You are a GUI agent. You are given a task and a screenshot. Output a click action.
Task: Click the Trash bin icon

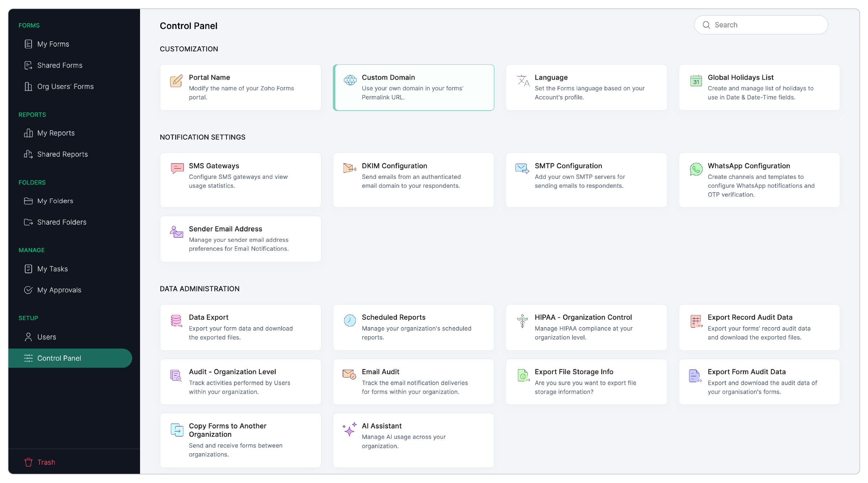(x=28, y=462)
